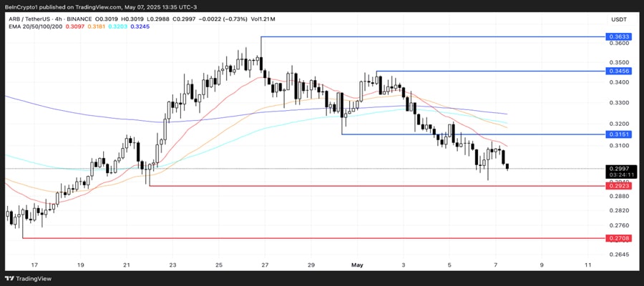The height and width of the screenshot is (286, 644).
Task: Click the date label 5 on time axis
Action: [x=450, y=265]
